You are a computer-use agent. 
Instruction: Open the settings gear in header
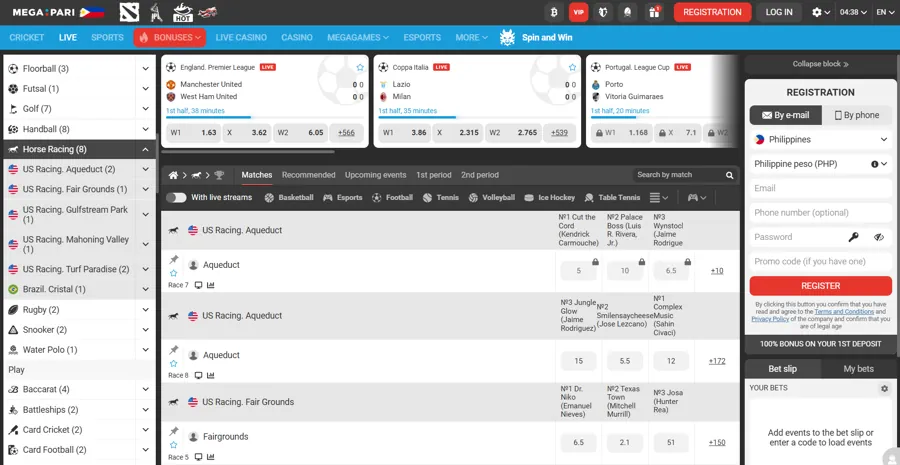pyautogui.click(x=817, y=12)
